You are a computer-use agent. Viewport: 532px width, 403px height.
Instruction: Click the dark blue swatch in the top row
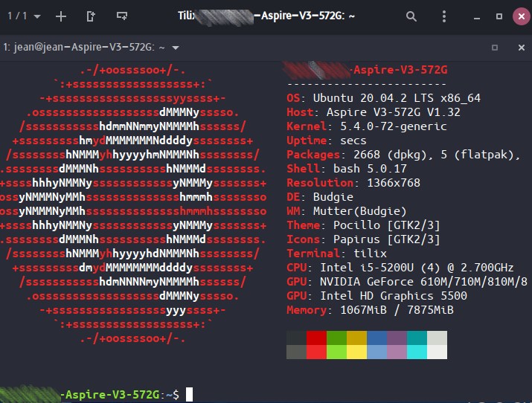[377, 338]
